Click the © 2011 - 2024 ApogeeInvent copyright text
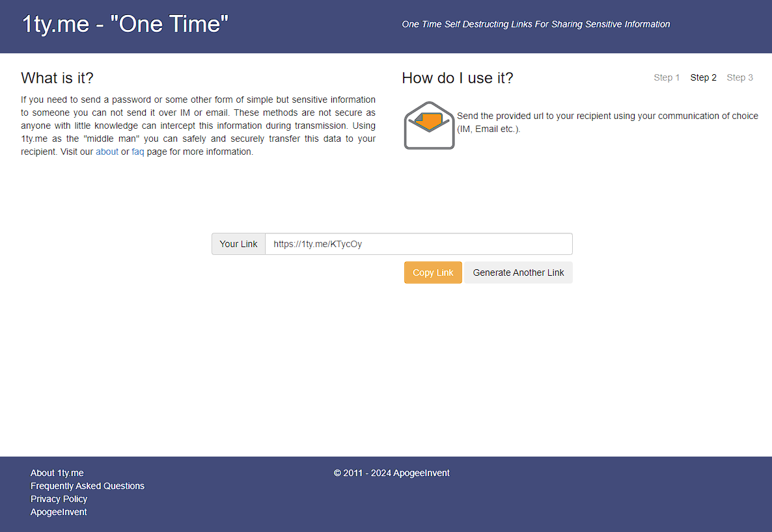 click(x=391, y=473)
